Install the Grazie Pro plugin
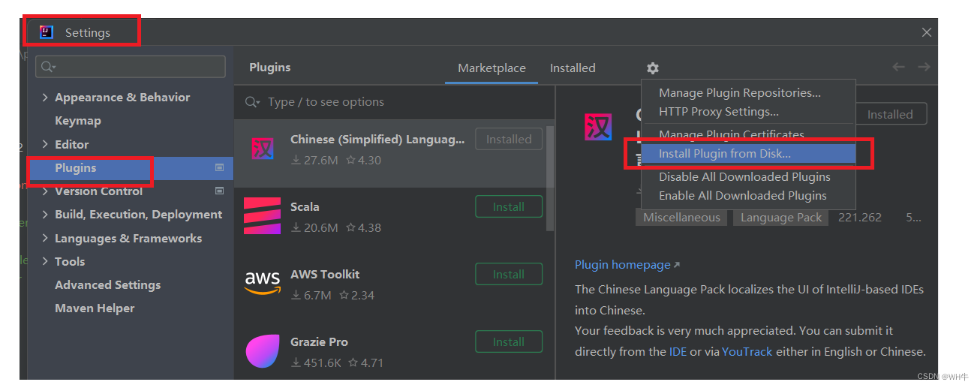Screen dimensions: 980x388 click(509, 341)
